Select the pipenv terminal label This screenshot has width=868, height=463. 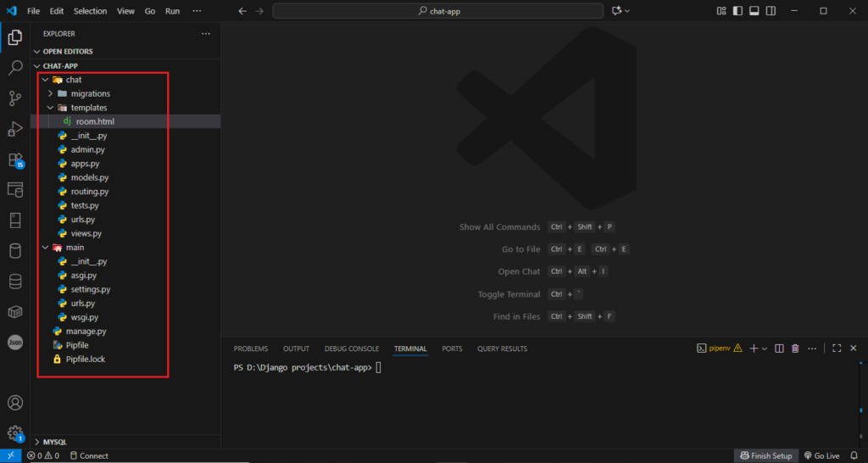720,349
